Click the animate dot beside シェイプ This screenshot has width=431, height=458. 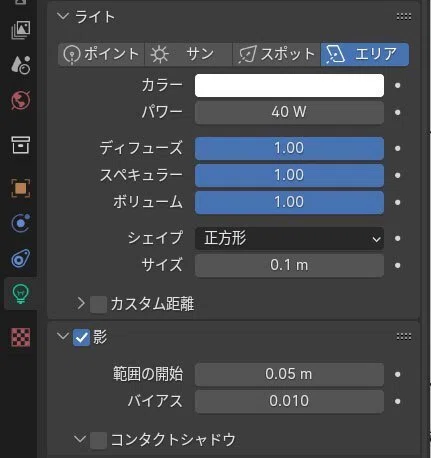[397, 238]
